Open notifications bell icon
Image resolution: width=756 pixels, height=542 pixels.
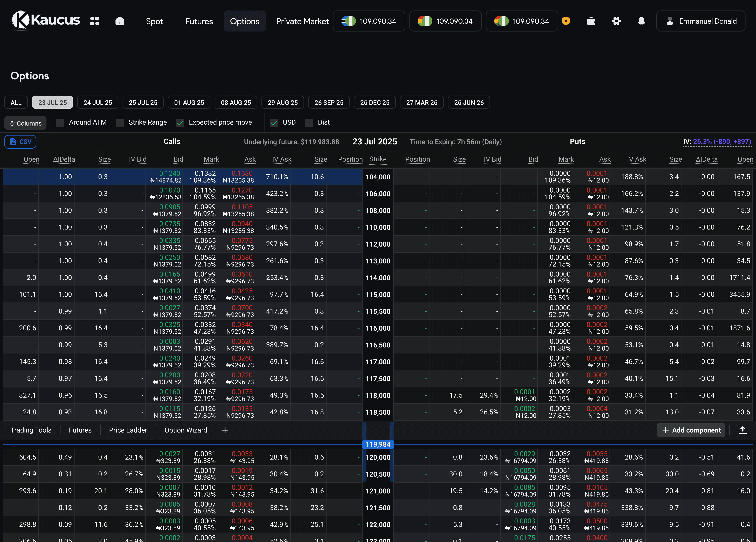pos(641,21)
